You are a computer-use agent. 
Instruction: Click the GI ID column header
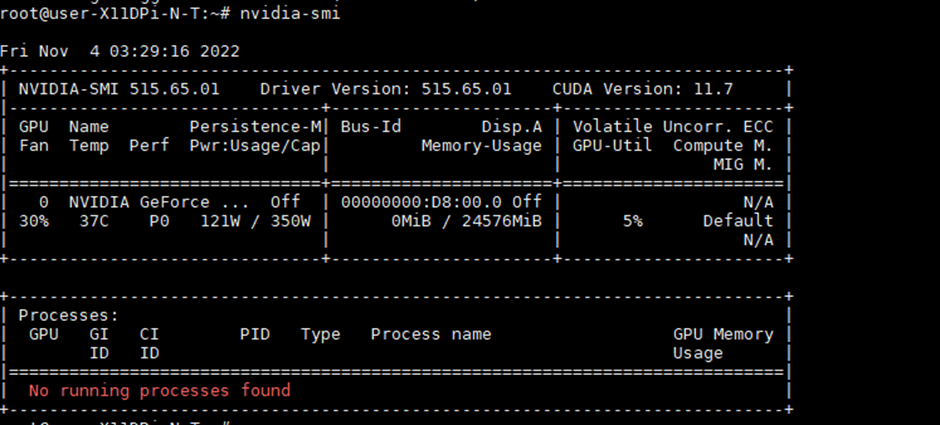99,343
